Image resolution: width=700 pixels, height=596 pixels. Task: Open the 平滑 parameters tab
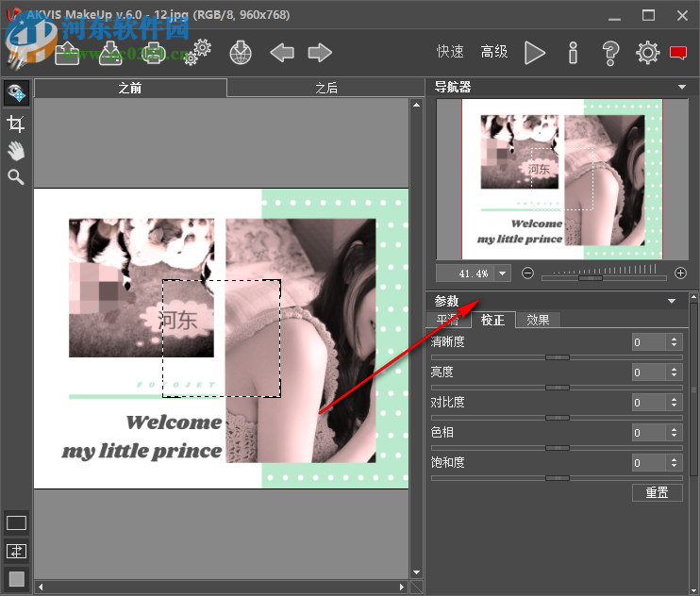447,320
